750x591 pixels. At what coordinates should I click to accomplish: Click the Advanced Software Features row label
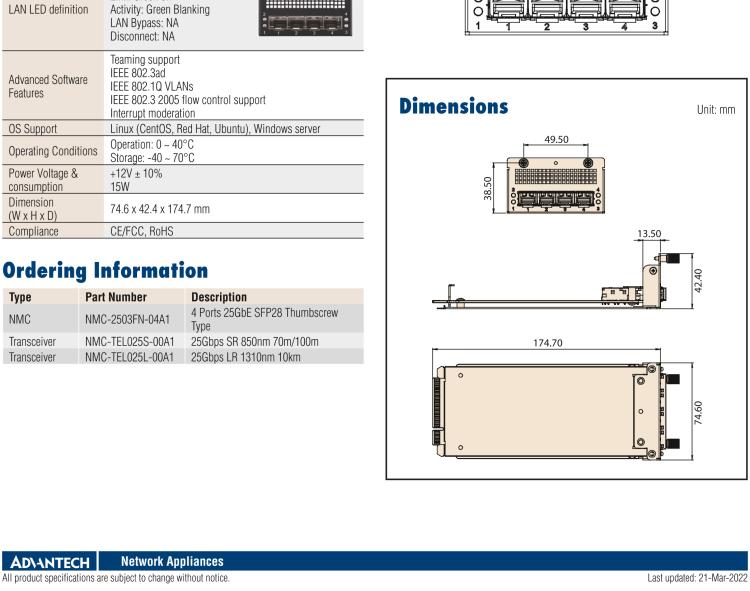tap(47, 85)
